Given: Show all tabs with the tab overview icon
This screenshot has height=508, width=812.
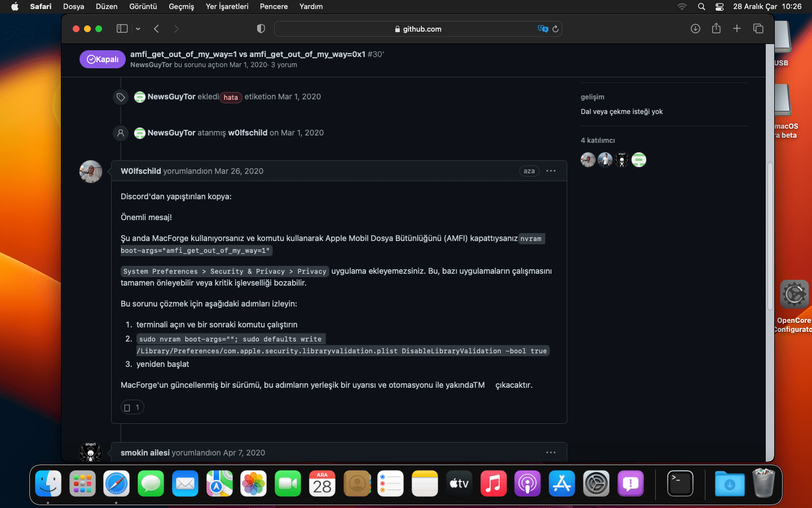Looking at the screenshot, I should [758, 28].
